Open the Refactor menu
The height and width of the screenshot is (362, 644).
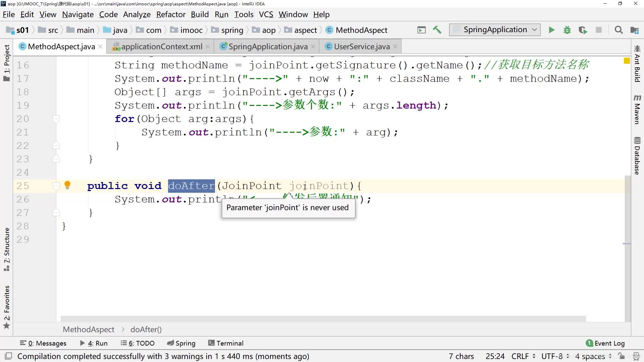171,14
